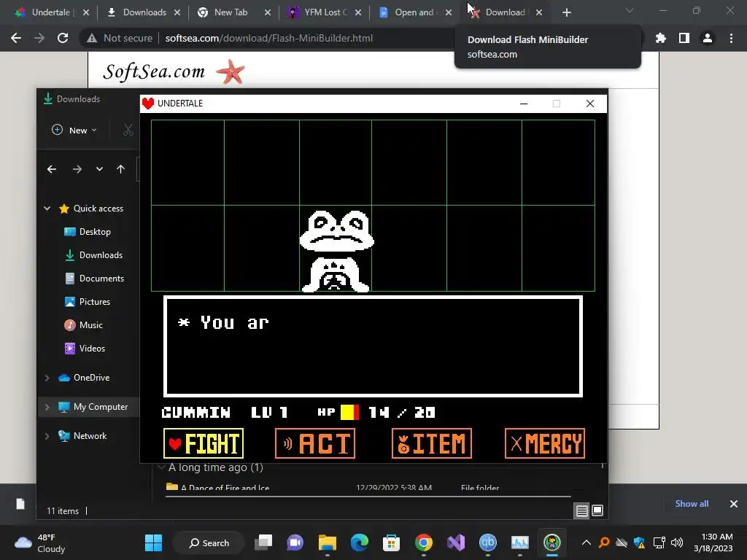Close the Chrome downloads bar
The image size is (747, 560).
(734, 504)
